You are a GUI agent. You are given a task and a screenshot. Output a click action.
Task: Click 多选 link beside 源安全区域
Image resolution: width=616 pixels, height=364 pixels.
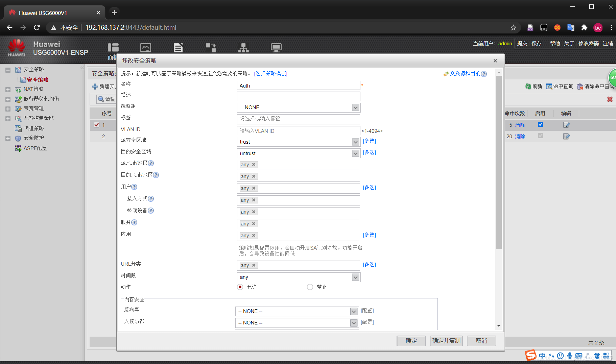369,141
